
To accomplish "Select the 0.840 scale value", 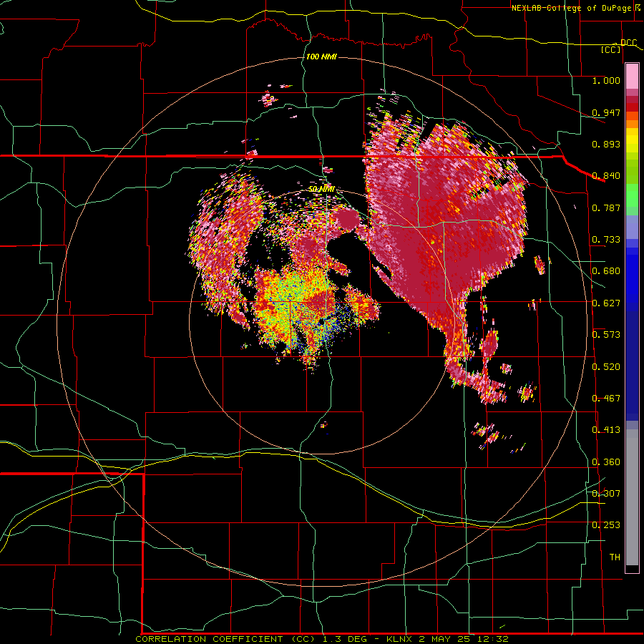I will click(606, 176).
